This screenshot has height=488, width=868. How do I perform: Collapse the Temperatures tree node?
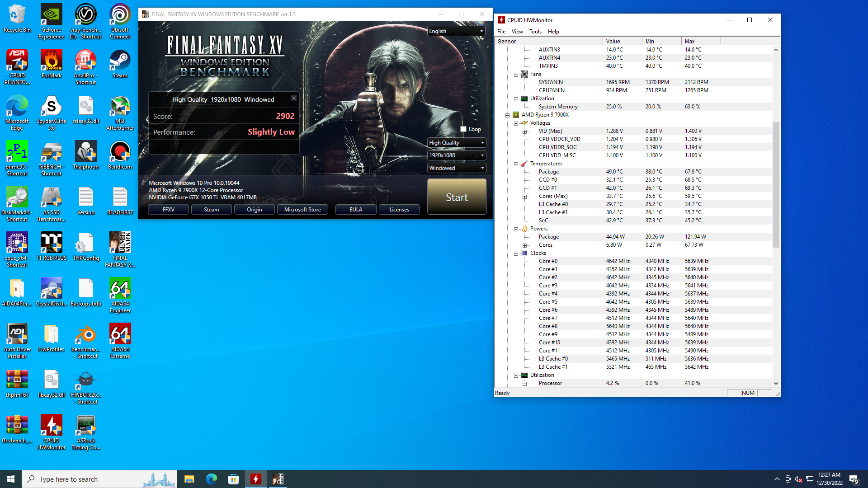tap(516, 164)
